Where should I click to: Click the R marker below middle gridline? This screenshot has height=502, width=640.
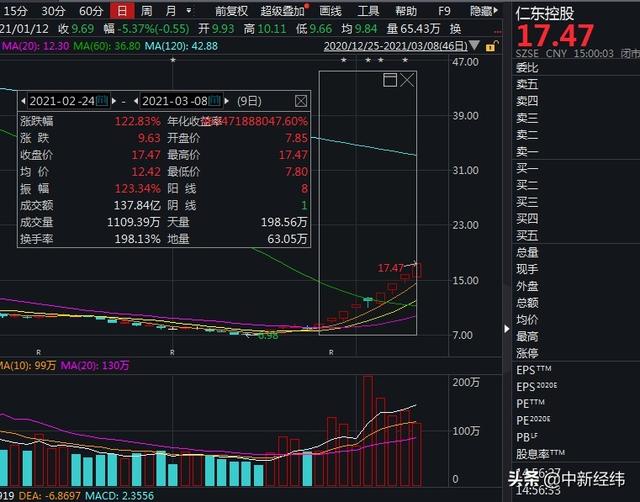172,352
